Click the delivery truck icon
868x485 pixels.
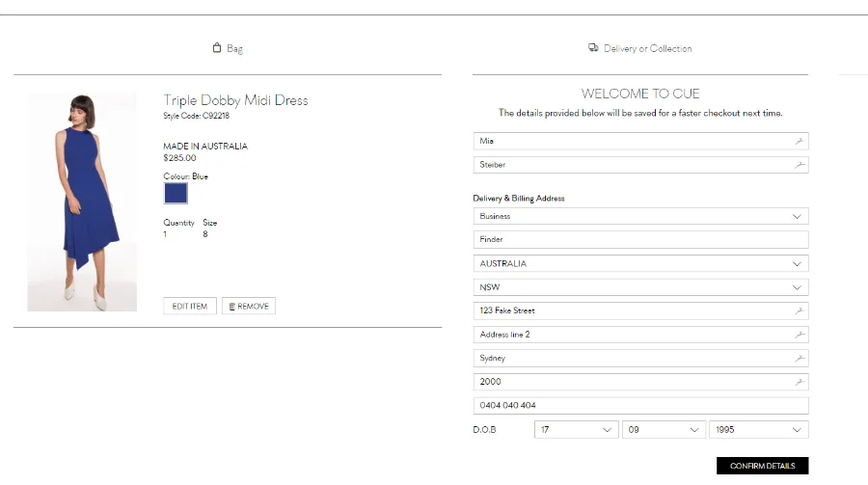(593, 48)
